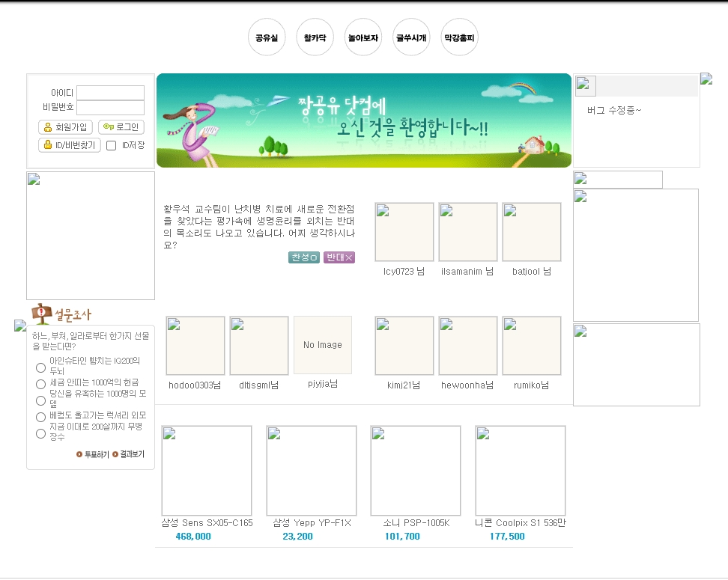Choose the 세금 안띠는 1000억 현금 option
The width and height of the screenshot is (728, 580).
pos(41,384)
